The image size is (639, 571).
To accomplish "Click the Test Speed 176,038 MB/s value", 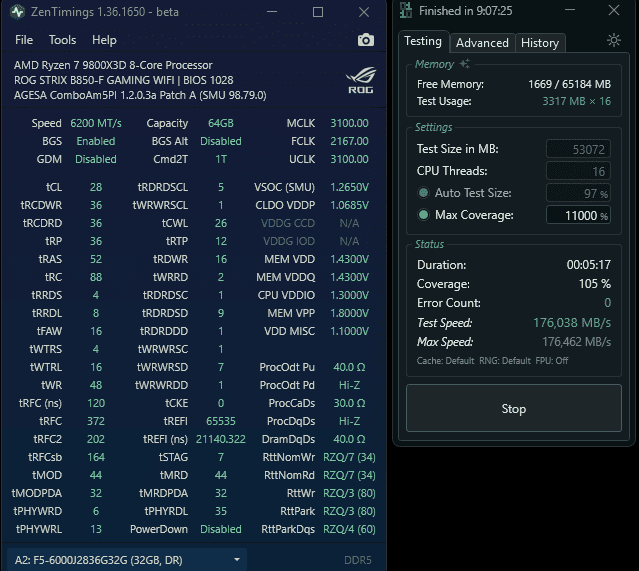I will (x=572, y=323).
